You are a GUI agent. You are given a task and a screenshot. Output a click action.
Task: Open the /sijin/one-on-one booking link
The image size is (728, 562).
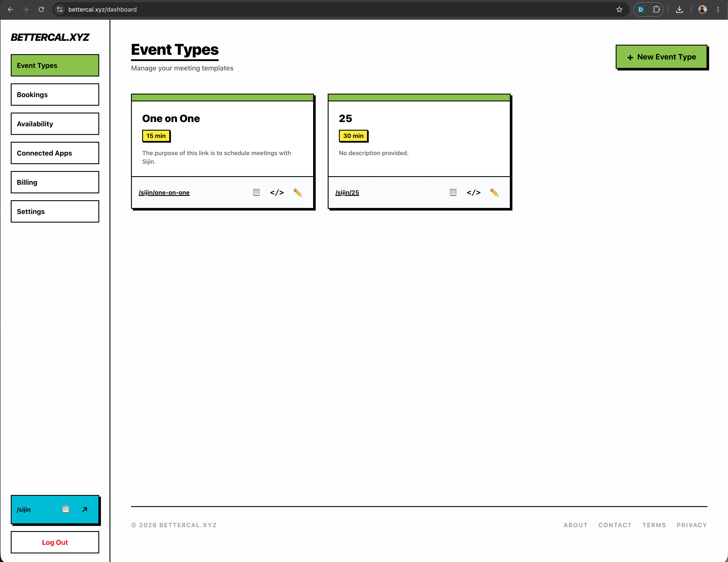tap(164, 192)
